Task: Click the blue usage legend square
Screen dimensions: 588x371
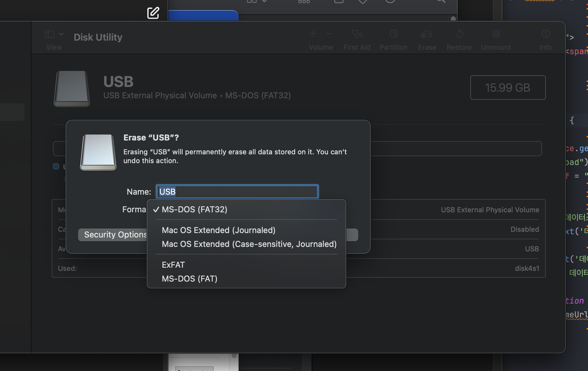Action: click(x=56, y=166)
